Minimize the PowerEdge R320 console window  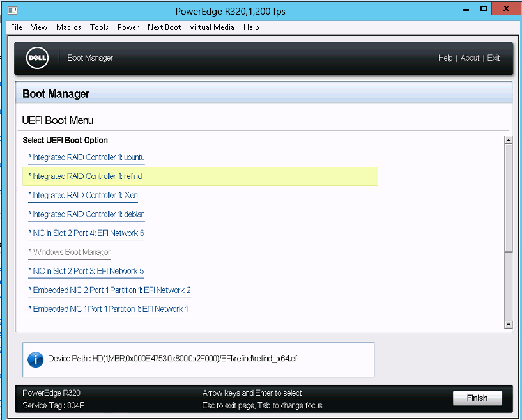tap(466, 9)
